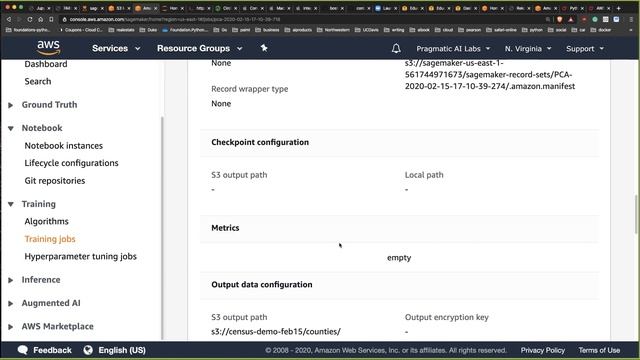This screenshot has height=360, width=640.
Task: Collapse the Training section
Action: [11, 204]
